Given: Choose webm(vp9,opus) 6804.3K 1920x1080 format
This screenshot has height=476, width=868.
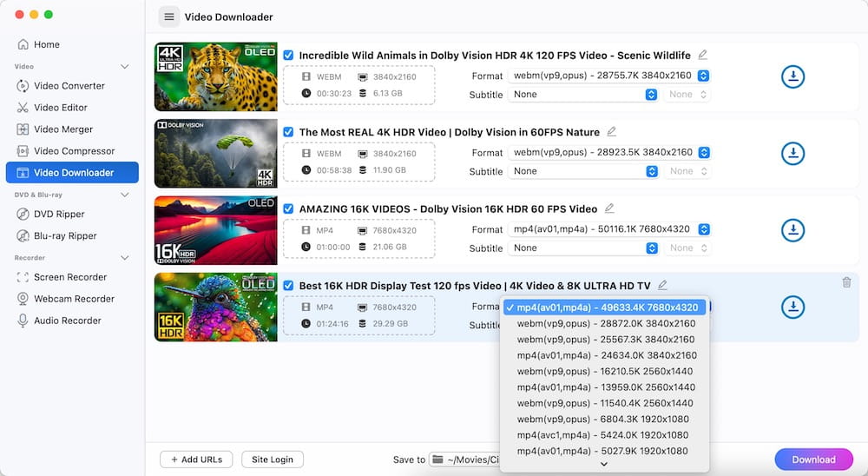Looking at the screenshot, I should coord(604,419).
